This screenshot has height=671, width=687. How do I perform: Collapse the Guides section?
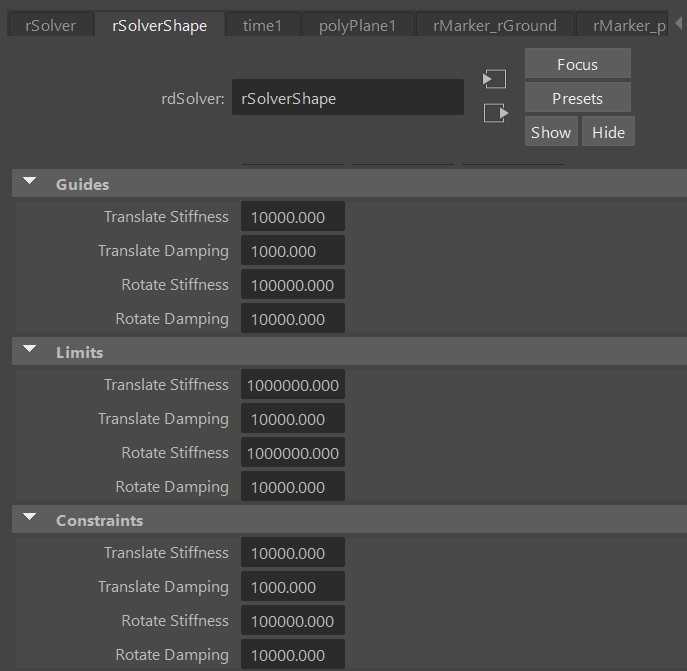30,183
